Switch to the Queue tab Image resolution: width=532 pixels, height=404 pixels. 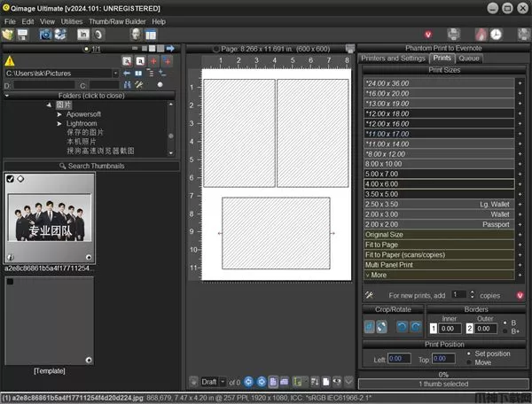pyautogui.click(x=469, y=58)
